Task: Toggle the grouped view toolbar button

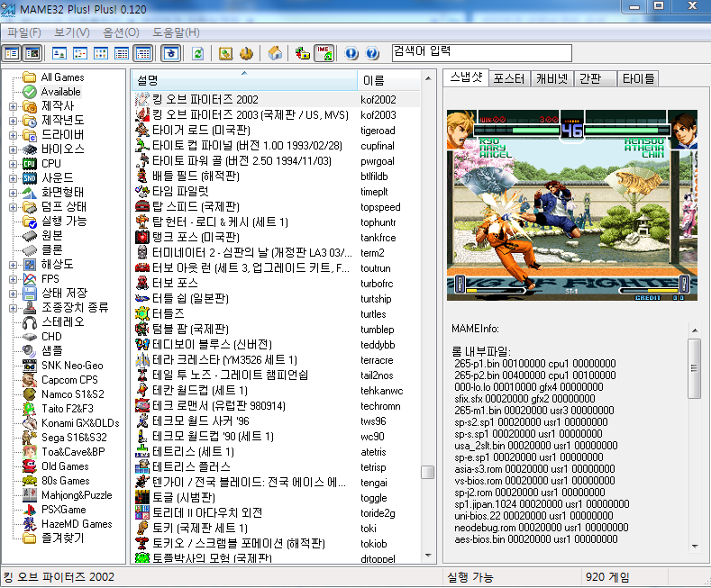Action: [x=143, y=53]
